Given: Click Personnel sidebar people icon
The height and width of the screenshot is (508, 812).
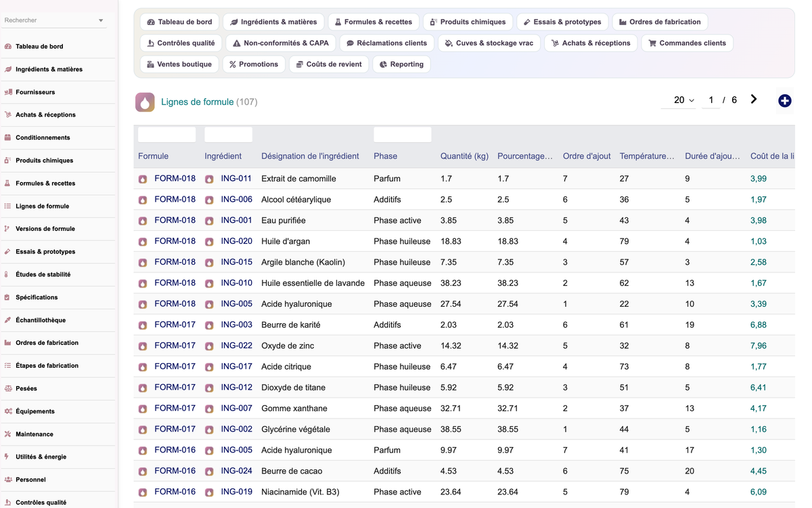Looking at the screenshot, I should [x=8, y=480].
